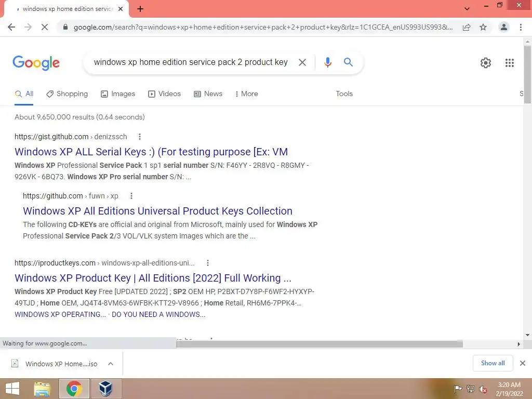Open Google quick settings gear
This screenshot has width=532, height=399.
[x=486, y=63]
